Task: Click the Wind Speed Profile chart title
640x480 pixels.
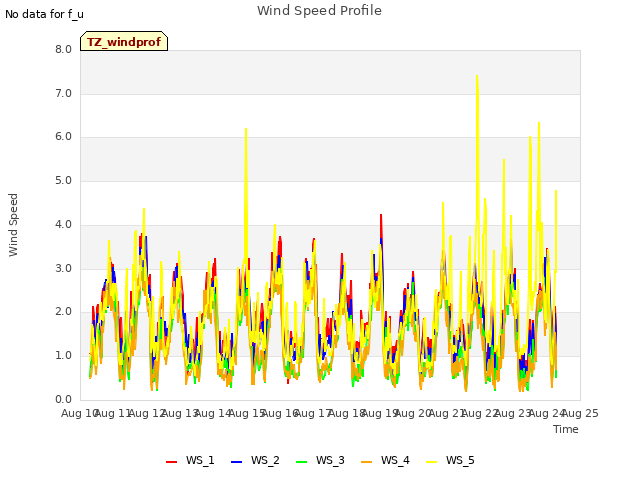Action: point(319,11)
